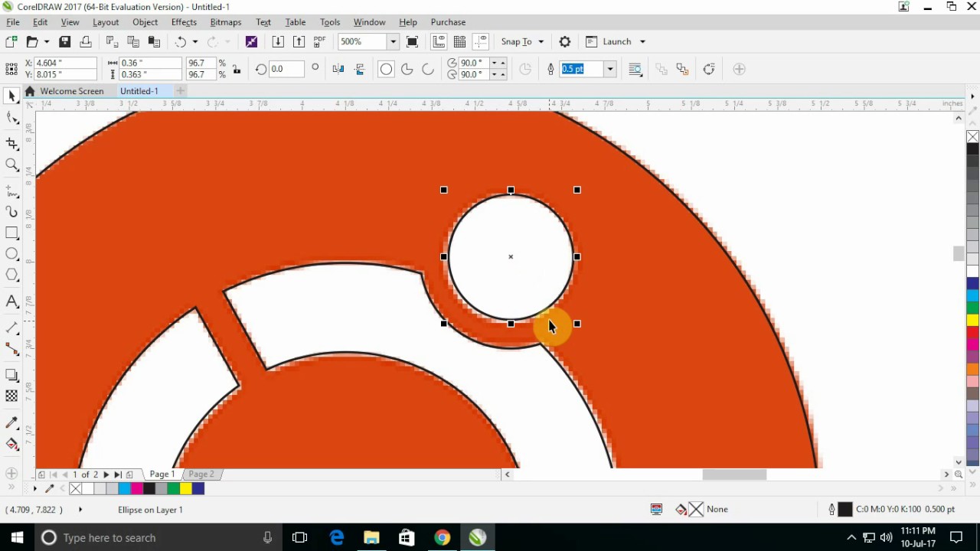This screenshot has height=551, width=980.
Task: Select the Transparency checkerboard tool
Action: pyautogui.click(x=11, y=396)
